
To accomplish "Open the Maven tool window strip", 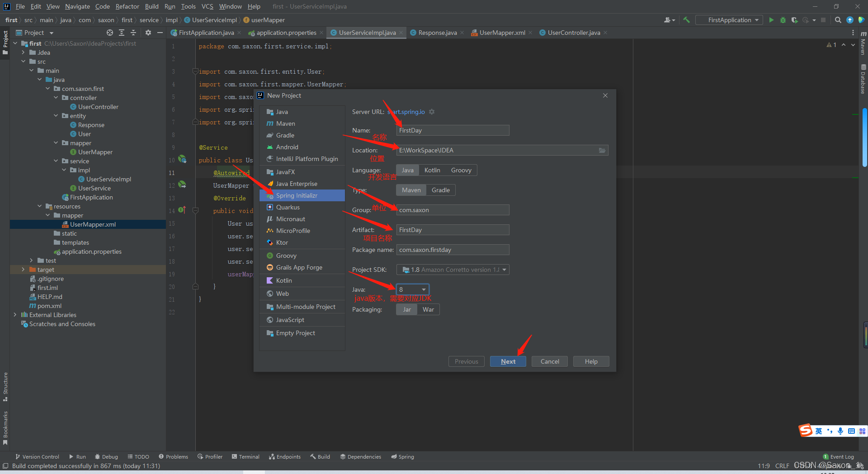I will tap(863, 43).
